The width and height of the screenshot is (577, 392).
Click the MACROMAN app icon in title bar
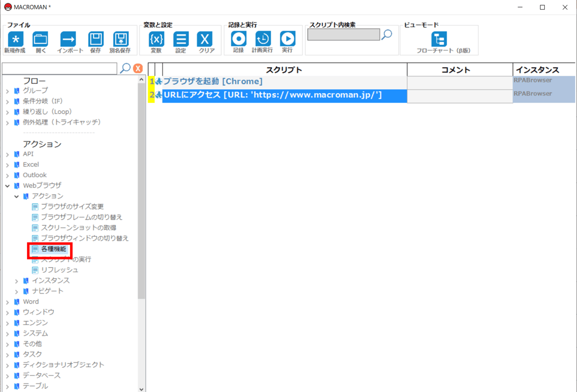tap(8, 7)
